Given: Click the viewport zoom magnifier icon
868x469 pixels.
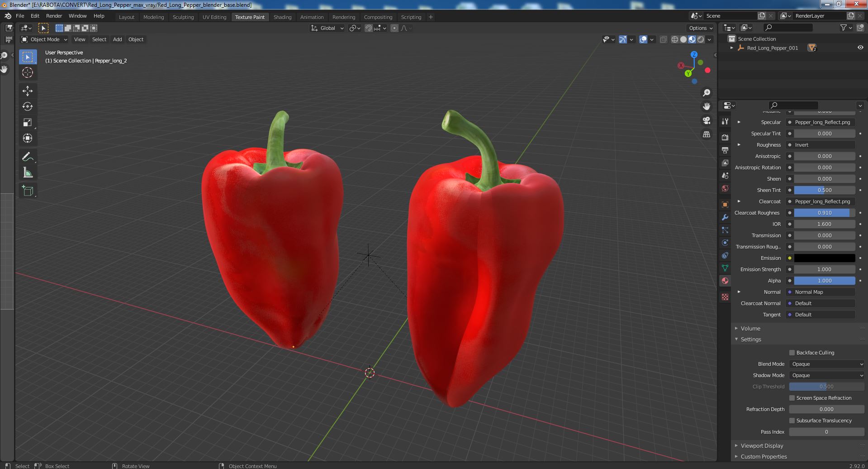Looking at the screenshot, I should 706,93.
